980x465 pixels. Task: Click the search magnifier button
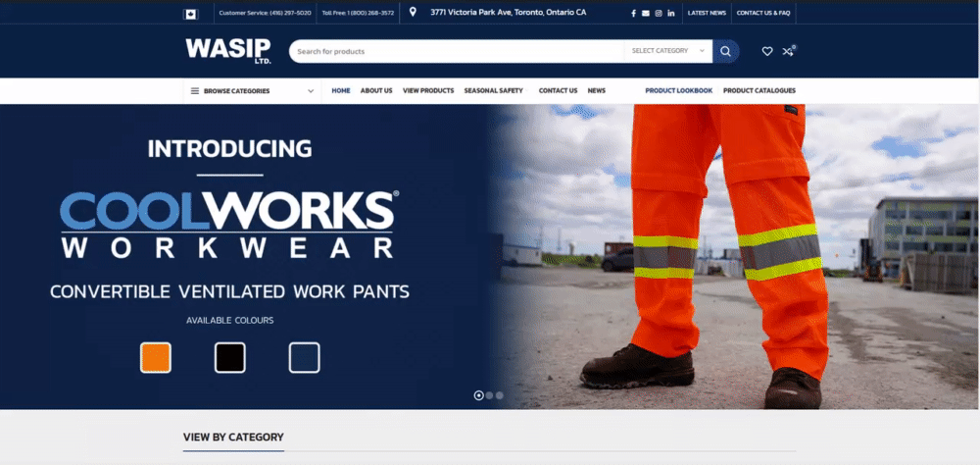[725, 51]
